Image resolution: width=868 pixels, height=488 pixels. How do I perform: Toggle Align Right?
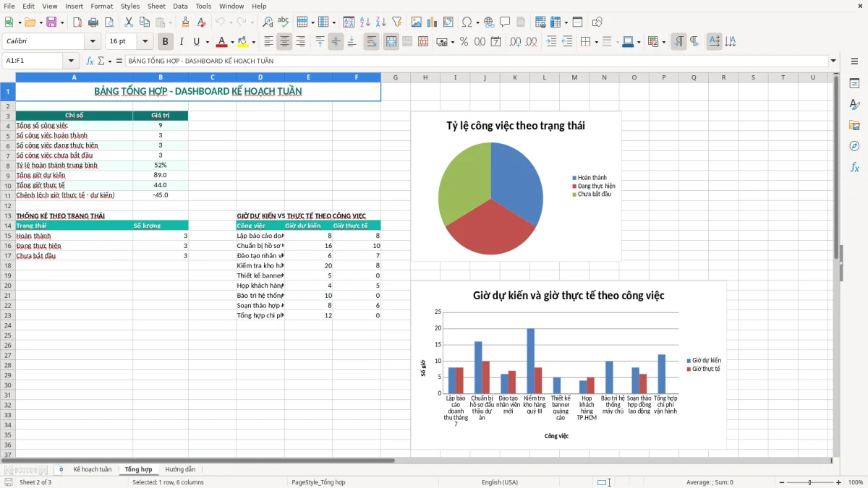[x=301, y=42]
